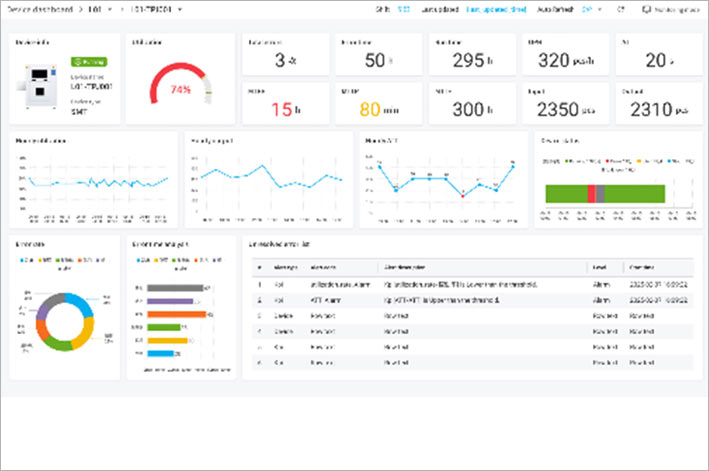
Task: Toggle the green legend item in device status chart
Action: pos(571,159)
